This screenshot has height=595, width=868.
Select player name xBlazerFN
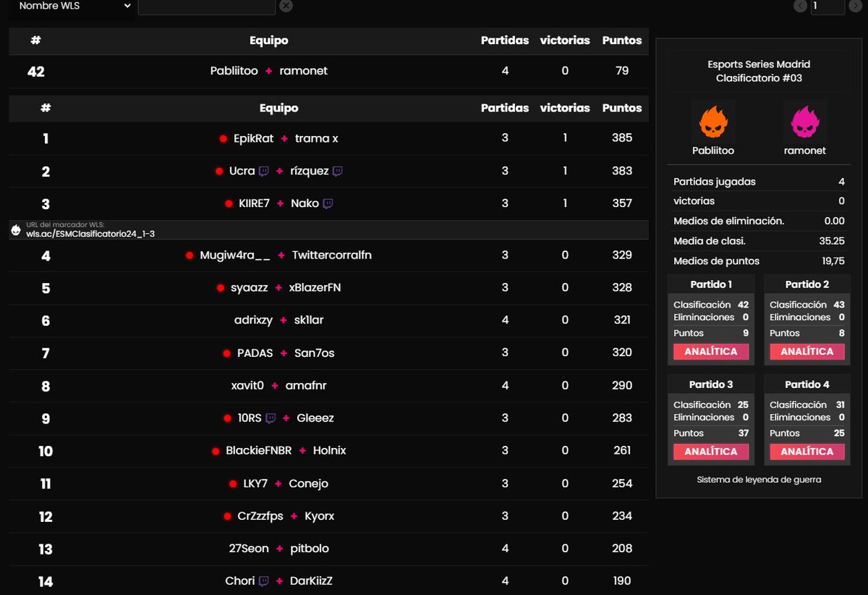[x=315, y=287]
